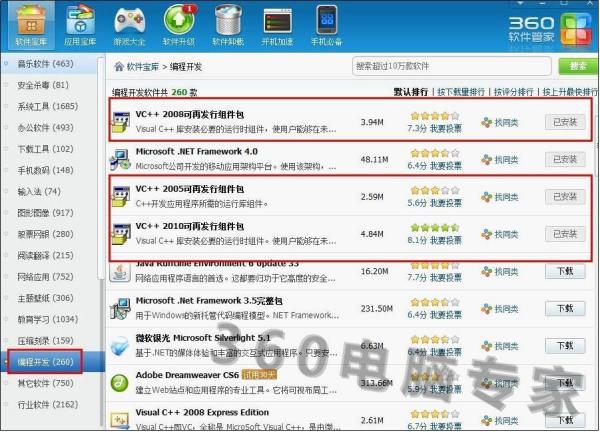Click 找同类 for VC++ 2005可再发行组件包
Viewport: 600px width, 432px height.
pyautogui.click(x=500, y=197)
